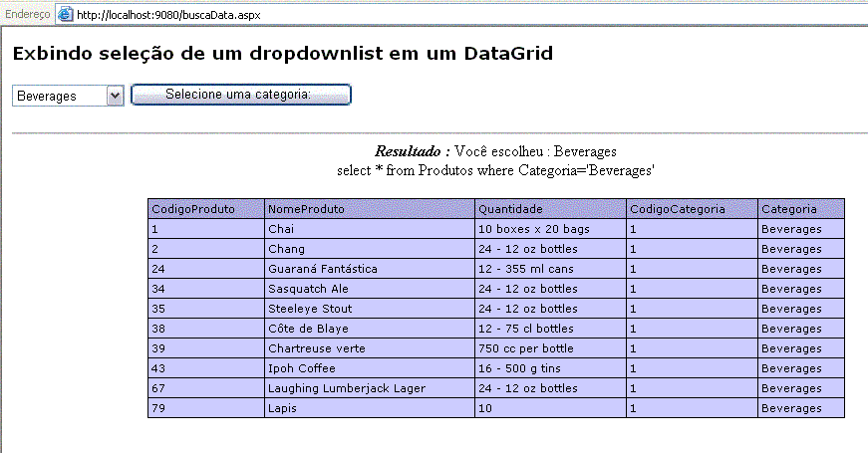Click the SQL text 'select * from Produtos'
The image size is (868, 453).
(x=406, y=170)
